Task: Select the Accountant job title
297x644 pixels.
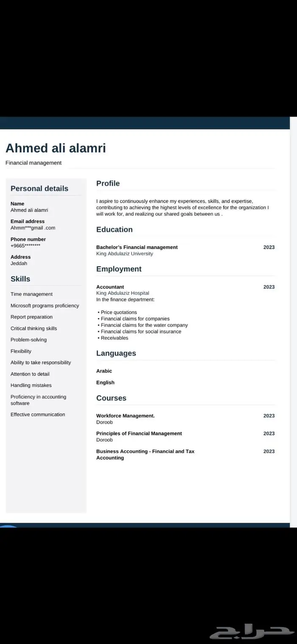Action: tap(110, 287)
